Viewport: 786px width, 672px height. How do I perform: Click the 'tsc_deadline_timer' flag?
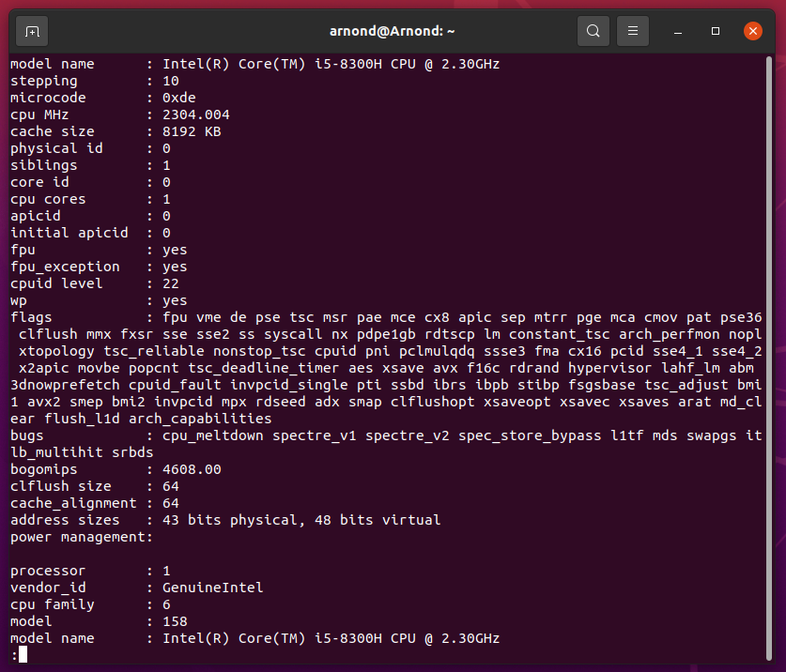[x=264, y=368]
